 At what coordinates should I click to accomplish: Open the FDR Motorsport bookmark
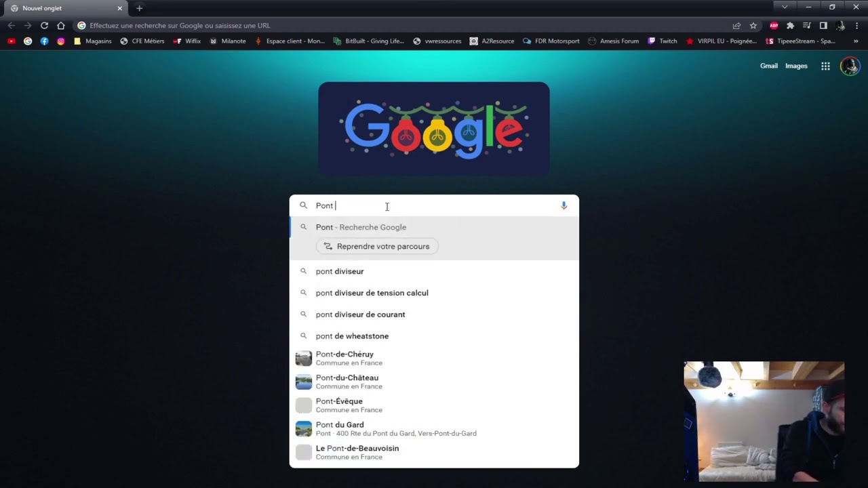(551, 41)
